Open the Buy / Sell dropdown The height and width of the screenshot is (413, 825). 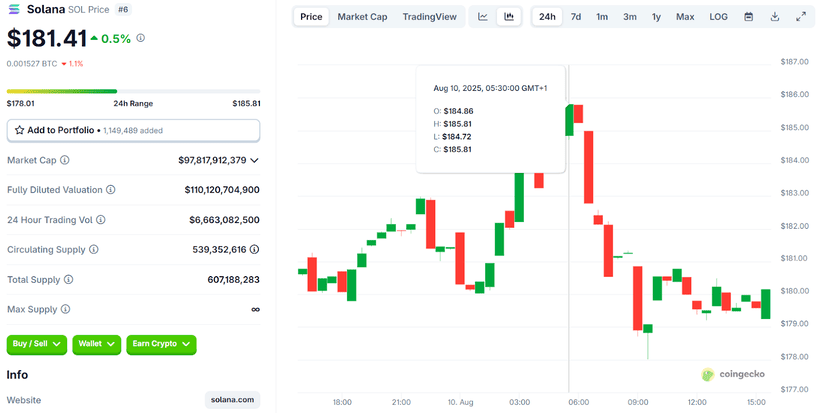[36, 344]
